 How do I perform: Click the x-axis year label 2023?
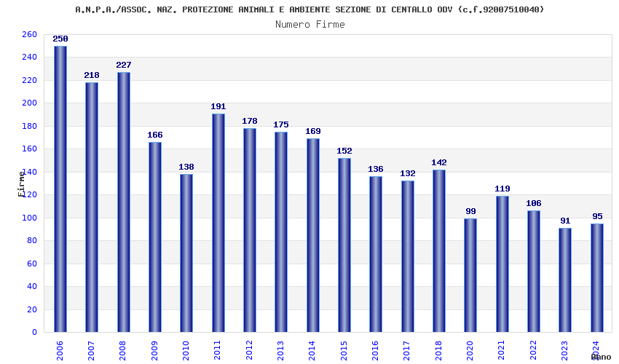565,351
